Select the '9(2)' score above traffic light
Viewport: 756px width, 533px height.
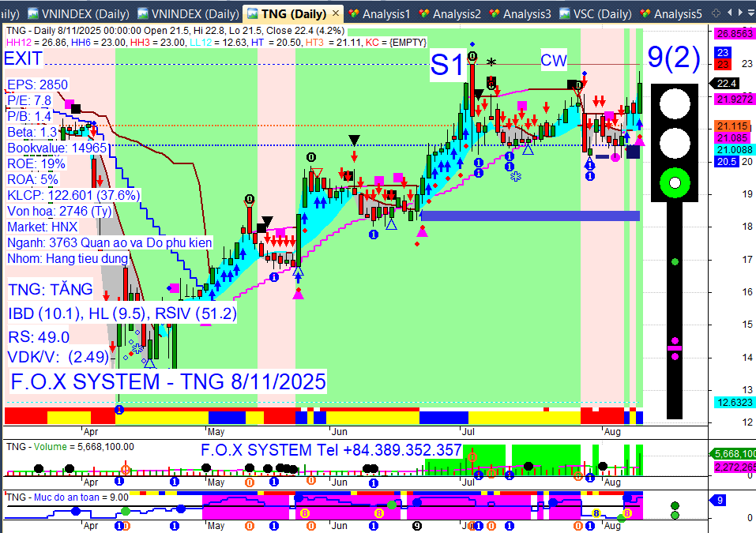(674, 57)
